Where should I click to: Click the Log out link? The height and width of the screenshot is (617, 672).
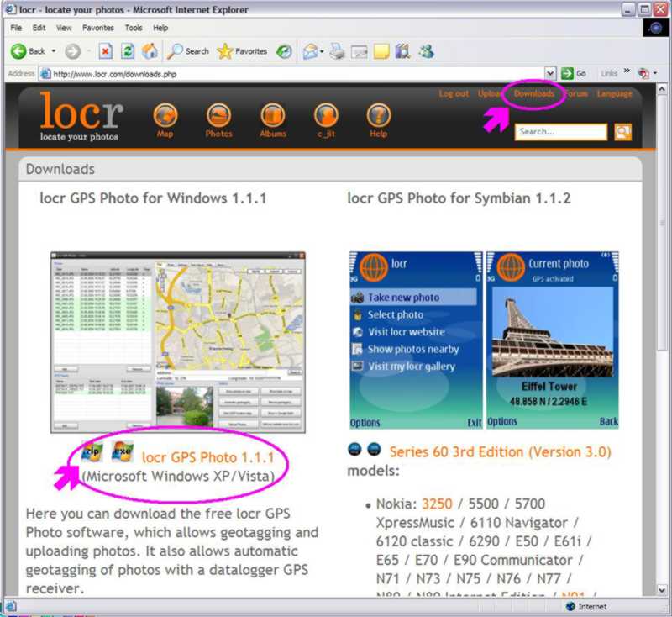(454, 93)
